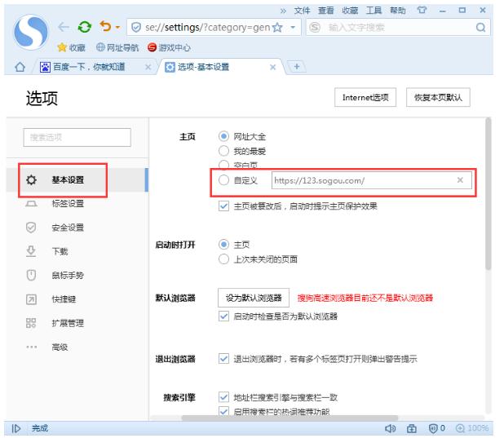
Task: Select 上次未关闭的页面 startup option
Action: click(223, 259)
